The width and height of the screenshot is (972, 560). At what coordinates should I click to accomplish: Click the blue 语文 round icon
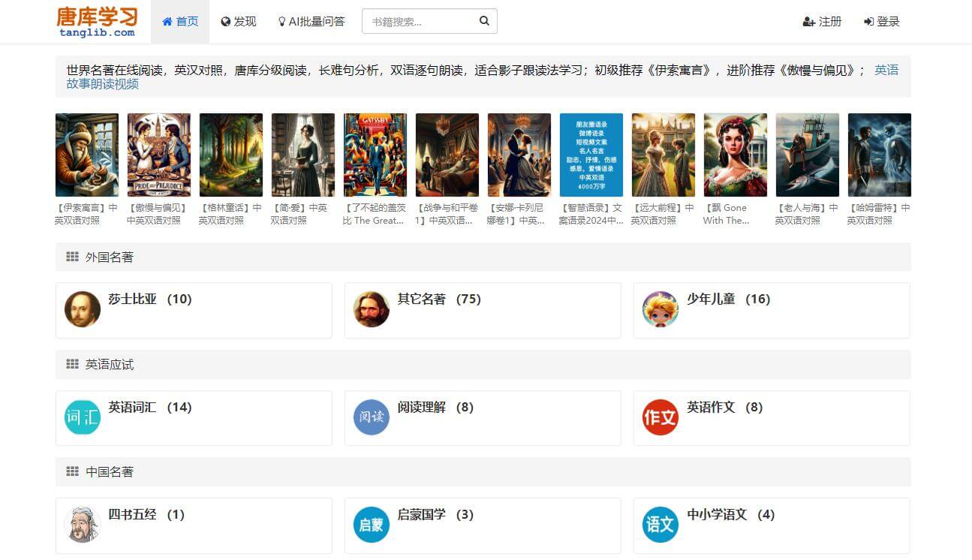661,525
